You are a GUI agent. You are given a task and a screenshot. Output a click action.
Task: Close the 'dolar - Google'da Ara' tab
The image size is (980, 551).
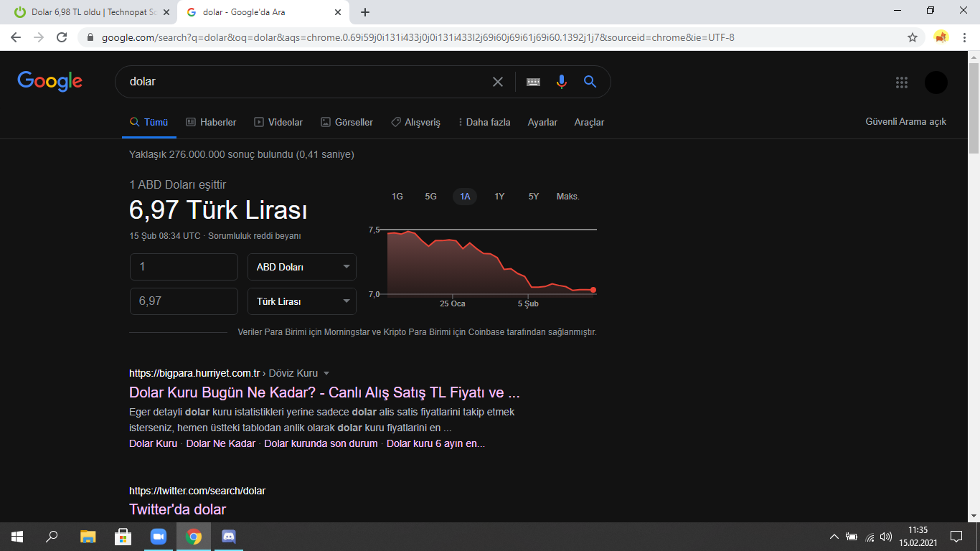click(338, 12)
